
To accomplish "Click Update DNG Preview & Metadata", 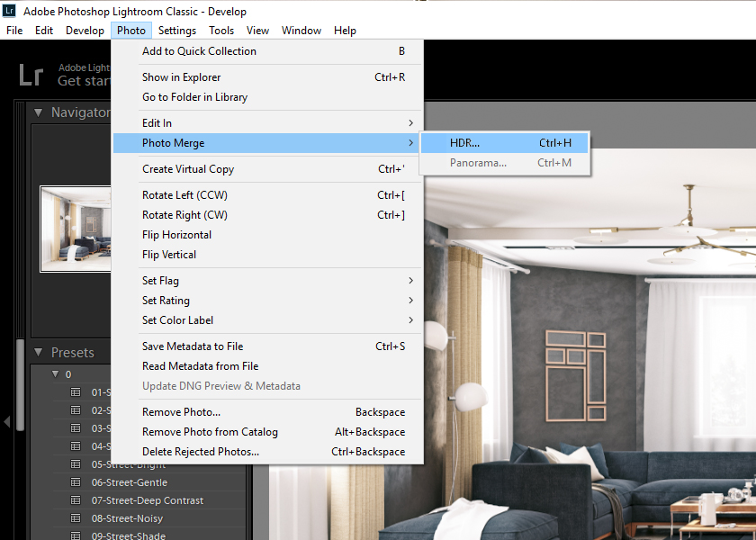I will coord(267,386).
